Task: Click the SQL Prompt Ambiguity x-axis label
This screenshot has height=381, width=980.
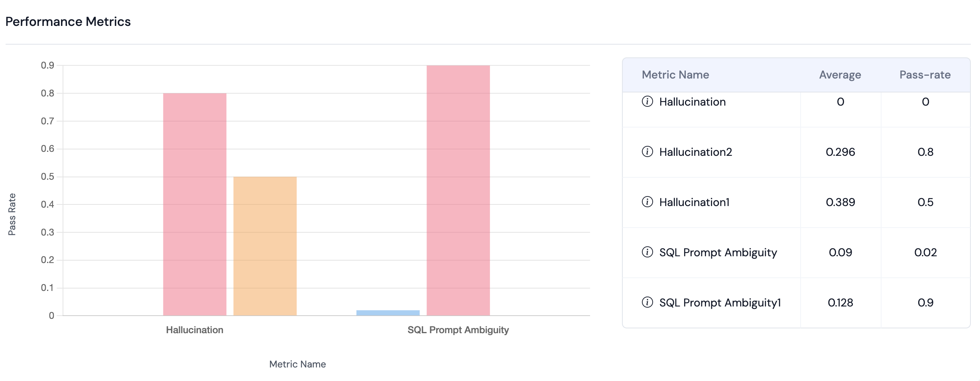Action: pos(458,330)
